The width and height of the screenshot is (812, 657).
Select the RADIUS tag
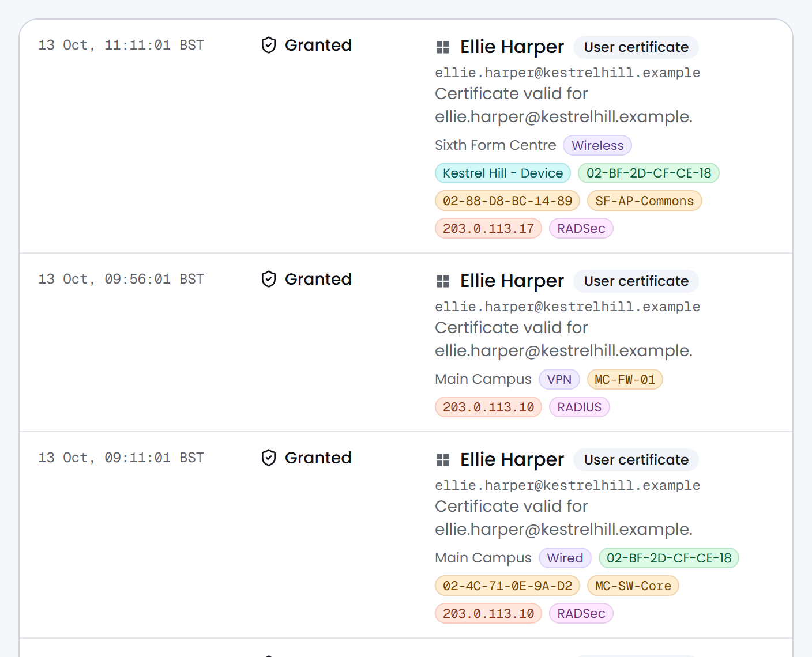pos(580,407)
